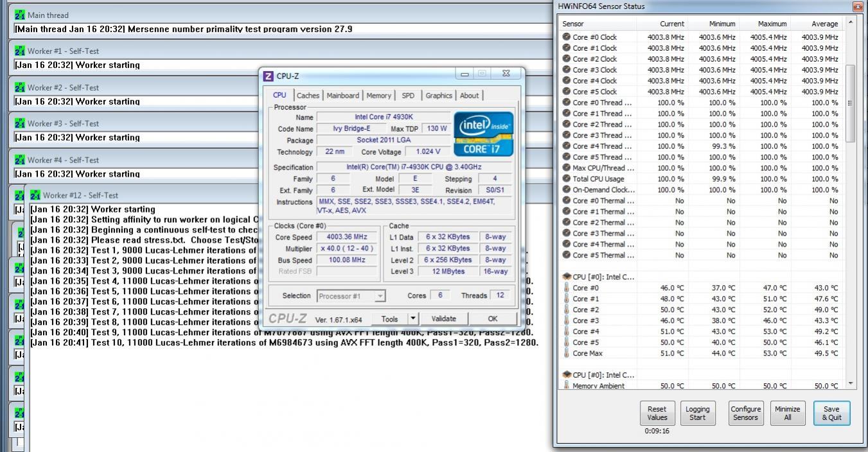
Task: Click the Current column header
Action: pyautogui.click(x=662, y=24)
